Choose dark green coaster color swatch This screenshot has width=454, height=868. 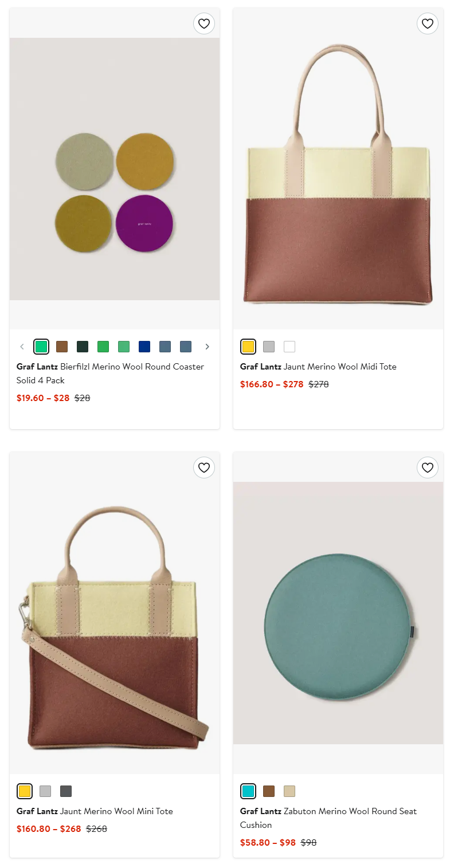point(83,347)
